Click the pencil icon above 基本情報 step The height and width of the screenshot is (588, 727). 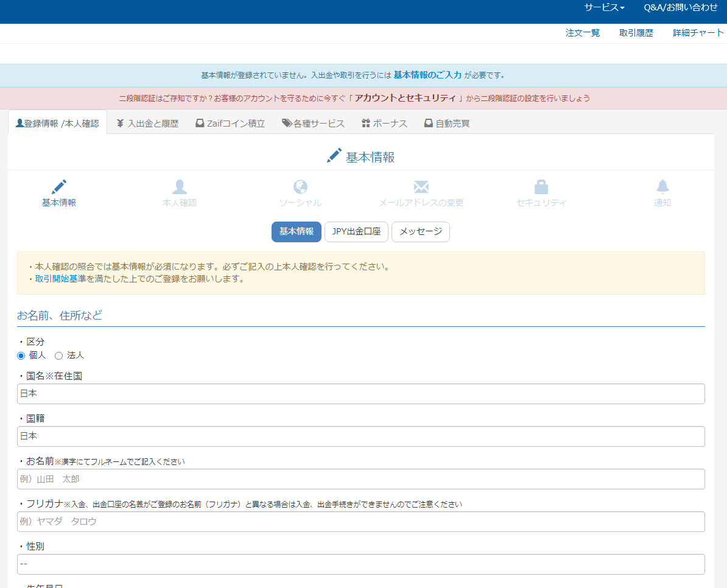tap(58, 186)
